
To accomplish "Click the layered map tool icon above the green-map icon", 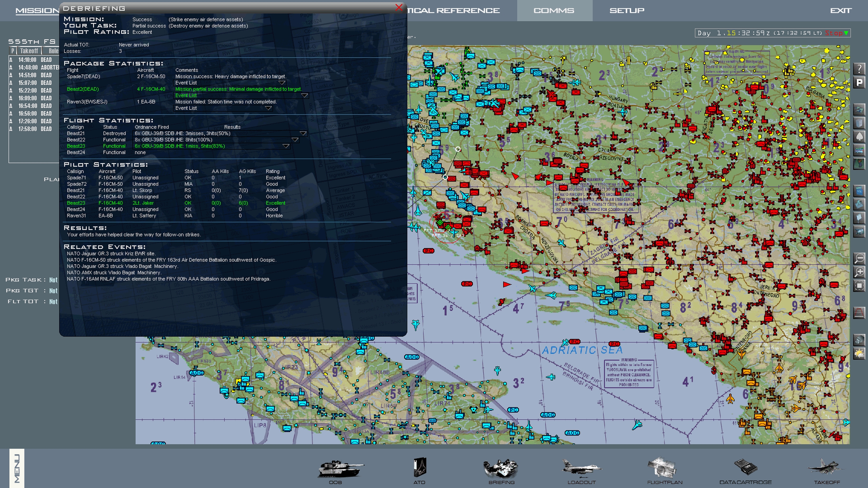I will (x=859, y=150).
